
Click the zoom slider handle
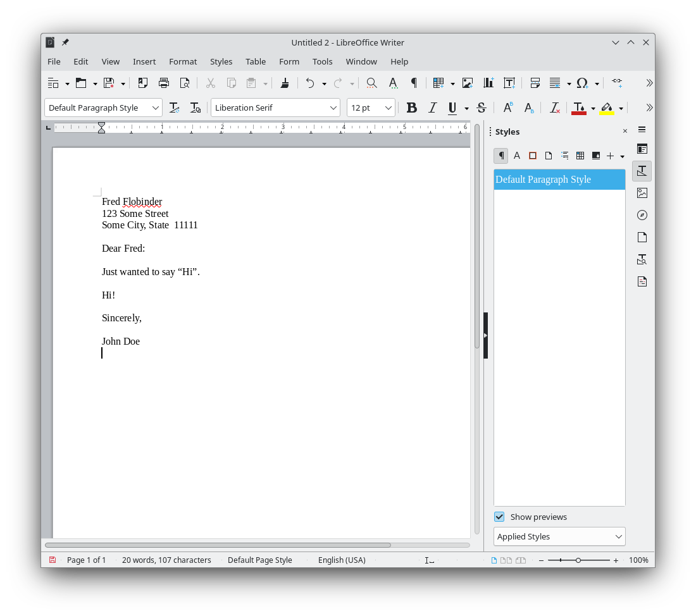(578, 560)
